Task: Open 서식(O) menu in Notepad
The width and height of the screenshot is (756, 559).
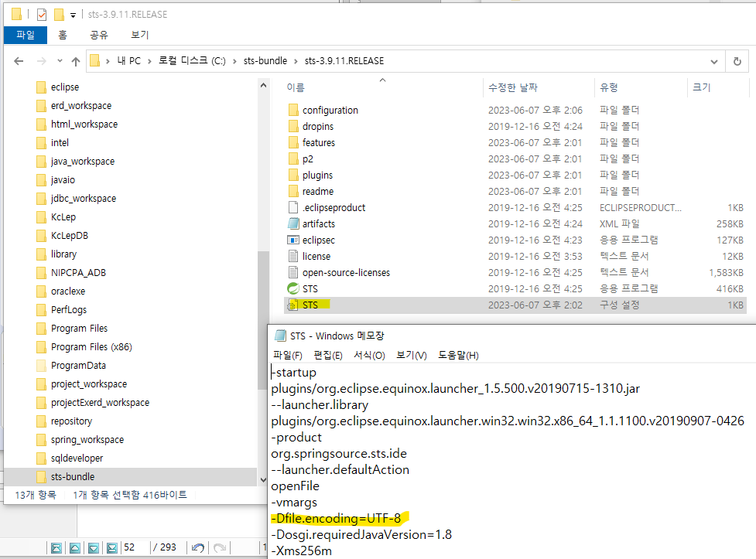Action: [369, 356]
